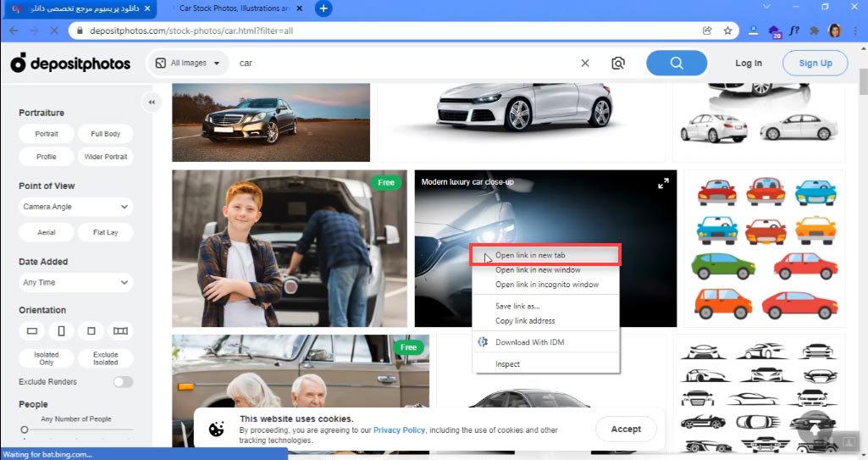This screenshot has width=868, height=460.
Task: Click the browser back arrow
Action: (14, 31)
